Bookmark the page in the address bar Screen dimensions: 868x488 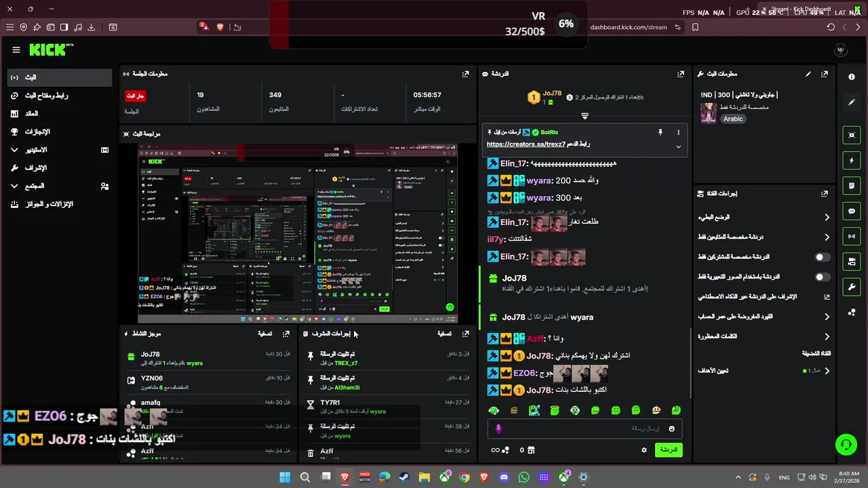[x=695, y=27]
